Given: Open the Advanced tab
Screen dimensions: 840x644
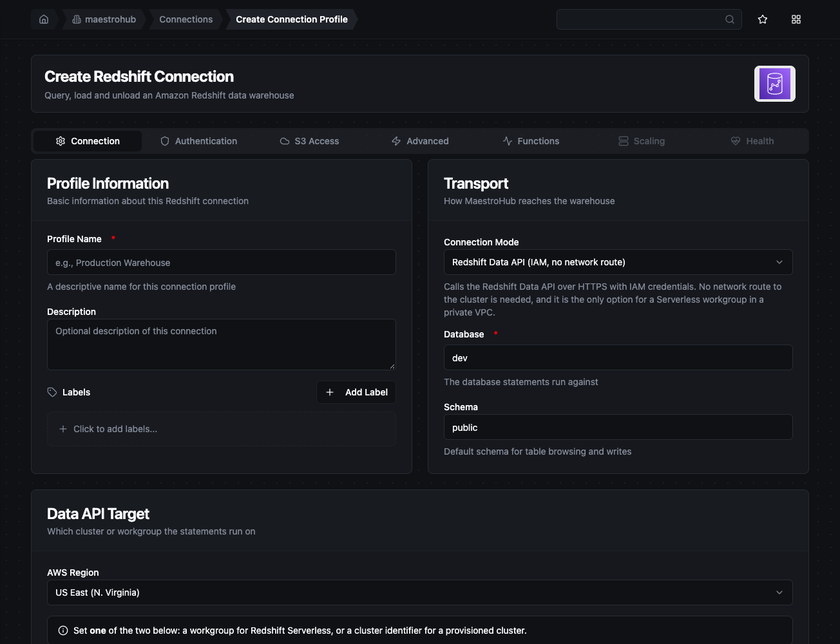Looking at the screenshot, I should (420, 141).
